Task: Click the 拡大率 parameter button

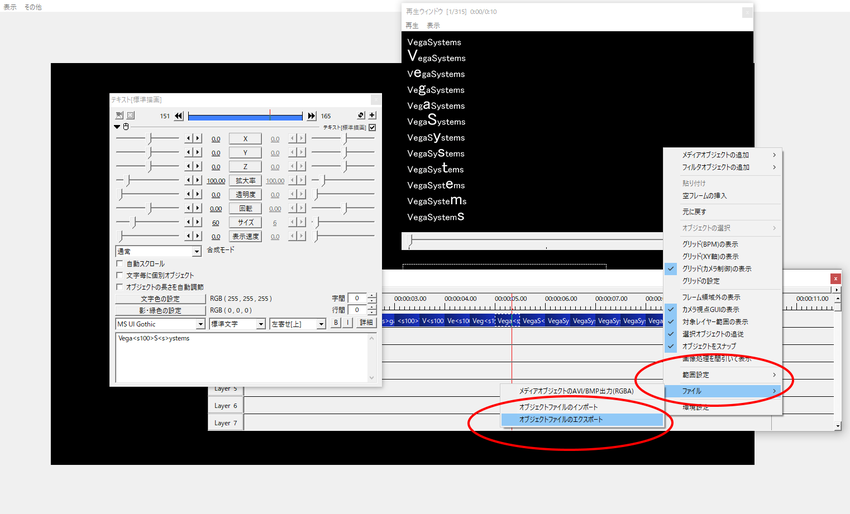Action: [x=245, y=181]
